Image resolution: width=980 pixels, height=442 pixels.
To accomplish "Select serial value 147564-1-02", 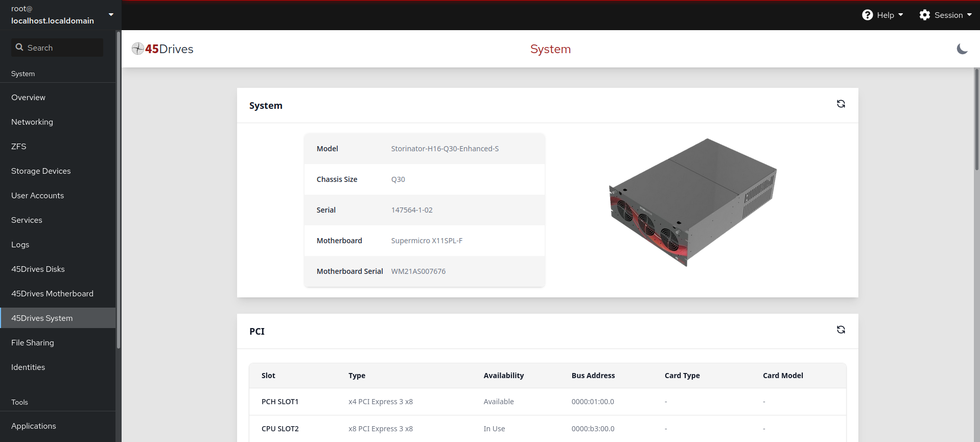I will point(412,210).
